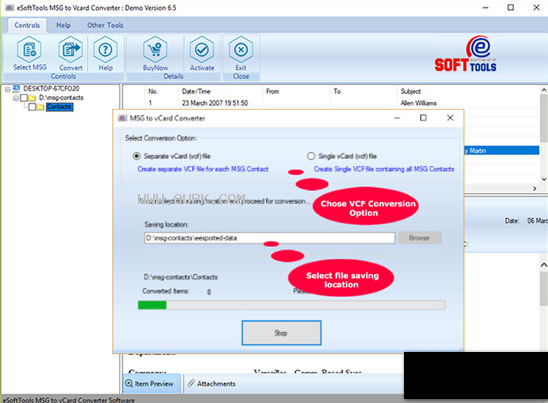Select the Item Preview magnifier icon
Image resolution: width=548 pixels, height=403 pixels.
pos(129,383)
